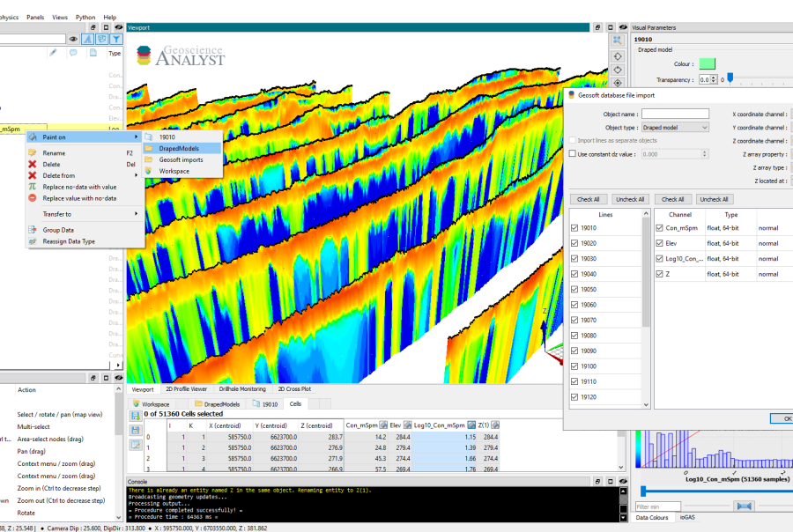The image size is (793, 532).
Task: Click Z(1) column paint icon in table
Action: pyautogui.click(x=495, y=425)
